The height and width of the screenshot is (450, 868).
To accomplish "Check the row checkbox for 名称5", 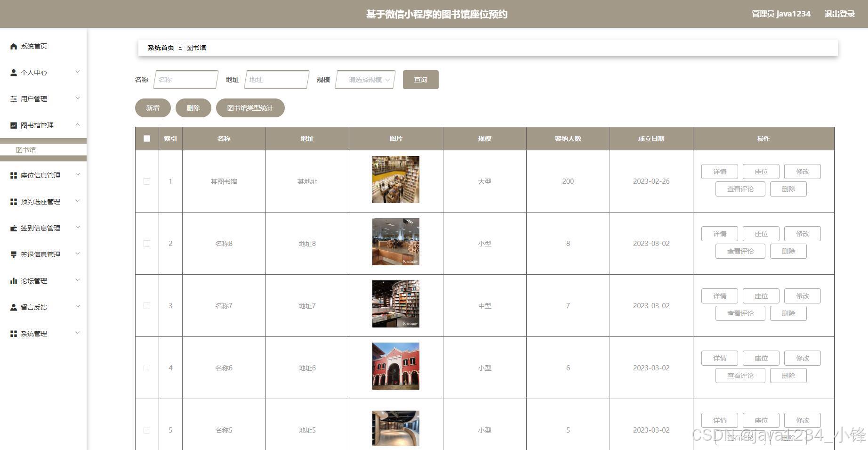I will point(147,430).
